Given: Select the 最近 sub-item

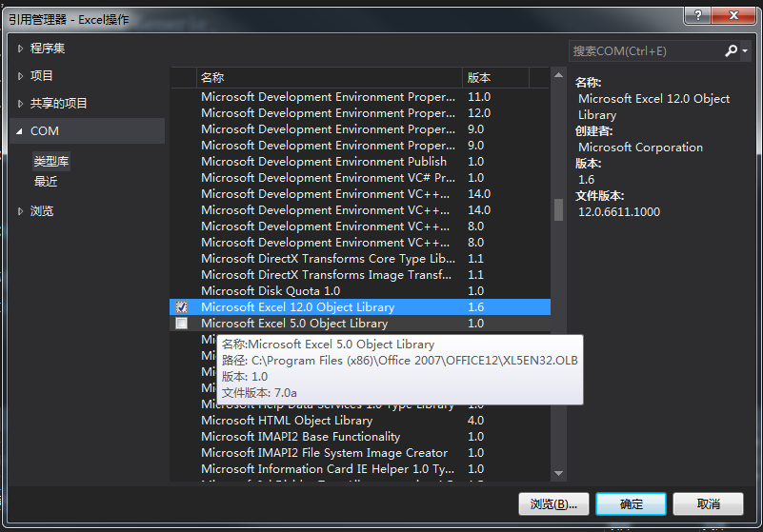Looking at the screenshot, I should tap(46, 182).
